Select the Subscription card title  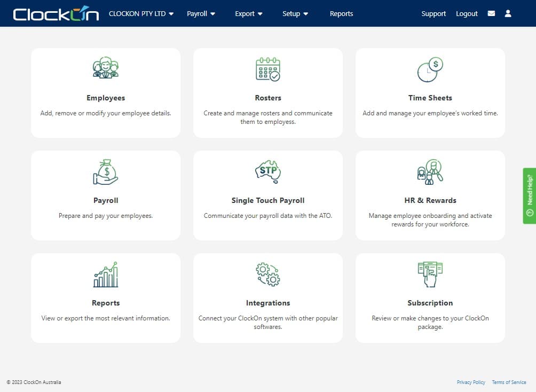pyautogui.click(x=430, y=303)
